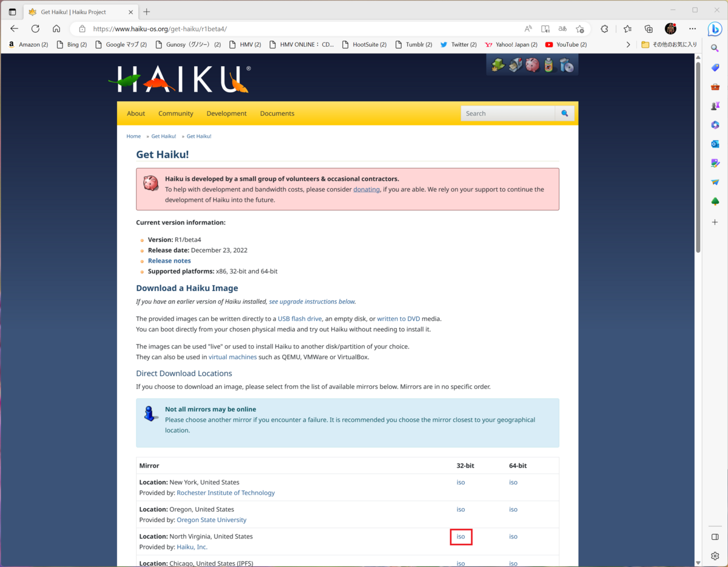The image size is (728, 567).
Task: Open the YouTube (2) bookmark
Action: tap(565, 44)
